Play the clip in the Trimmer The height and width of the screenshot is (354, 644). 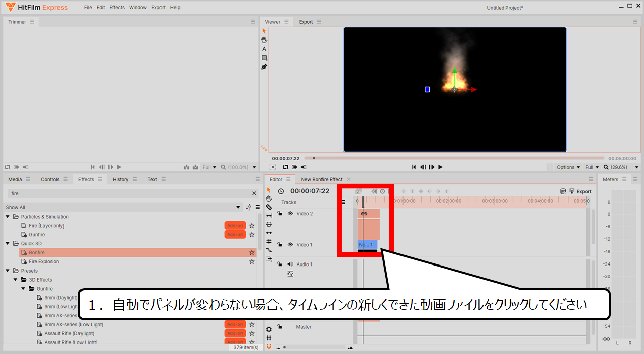[119, 167]
